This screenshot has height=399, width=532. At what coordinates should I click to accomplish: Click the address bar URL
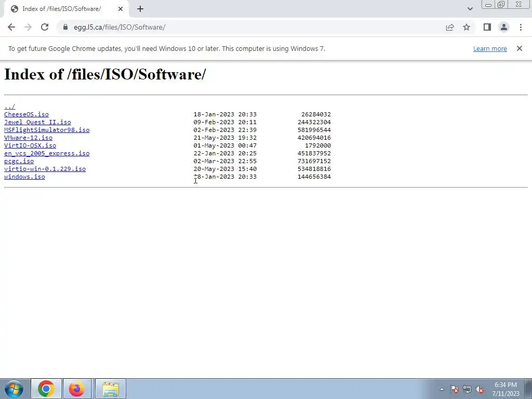pos(119,27)
